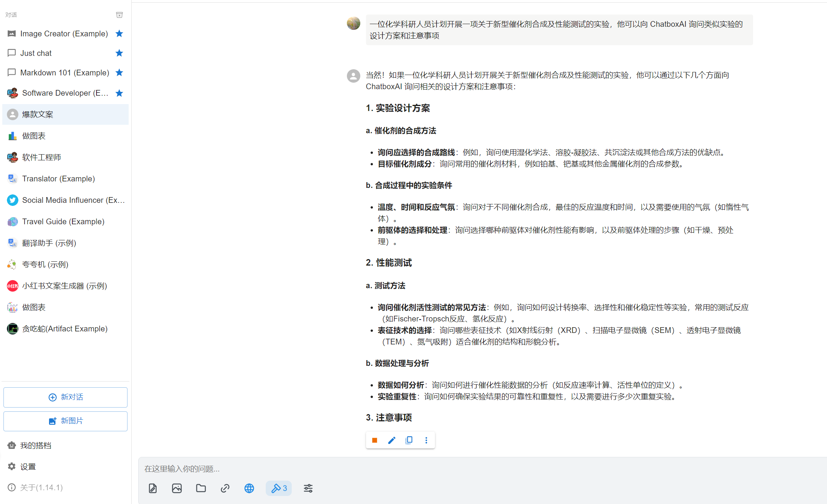
Task: Click the pencil edit message icon
Action: [392, 440]
